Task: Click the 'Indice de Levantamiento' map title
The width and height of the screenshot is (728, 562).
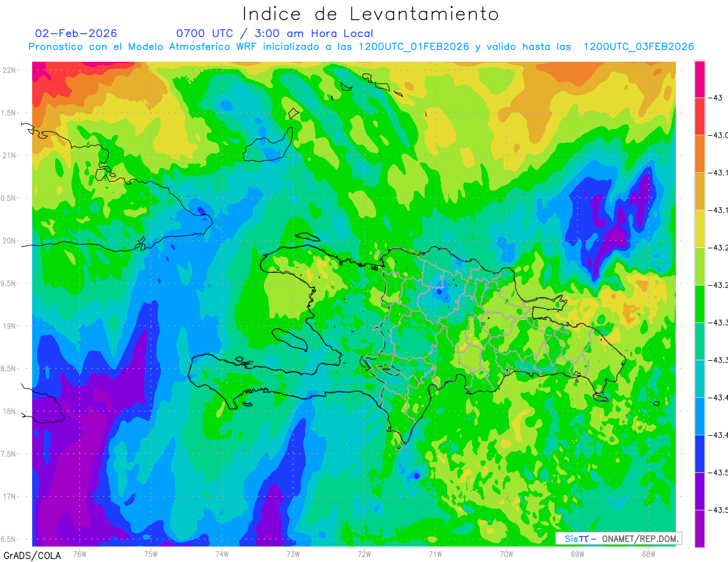Action: coord(371,14)
